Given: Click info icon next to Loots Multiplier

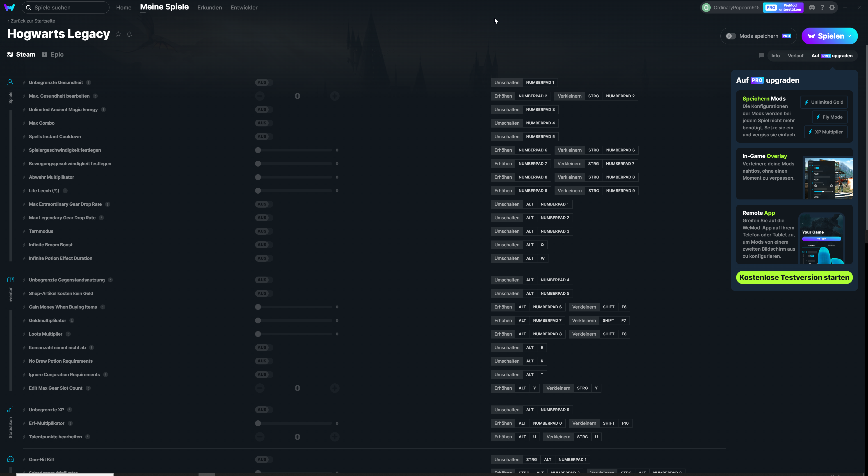Looking at the screenshot, I should click(68, 334).
